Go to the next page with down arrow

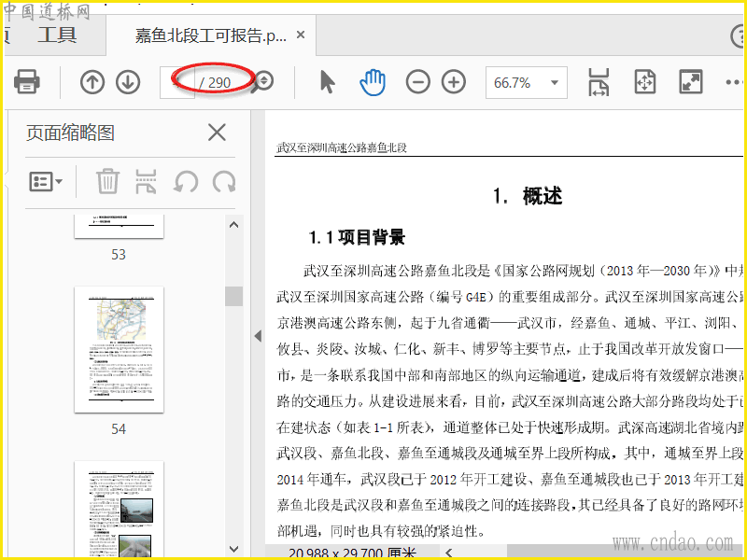click(x=128, y=82)
